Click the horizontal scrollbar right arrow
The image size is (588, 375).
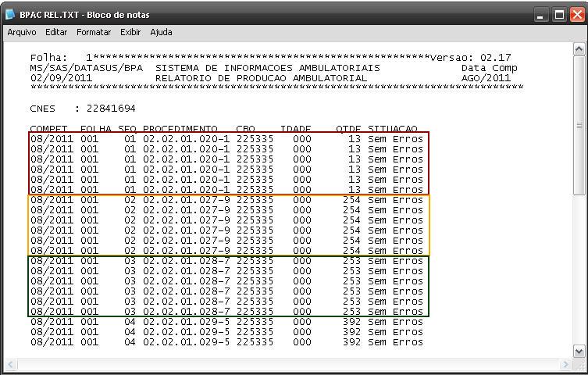(566, 365)
